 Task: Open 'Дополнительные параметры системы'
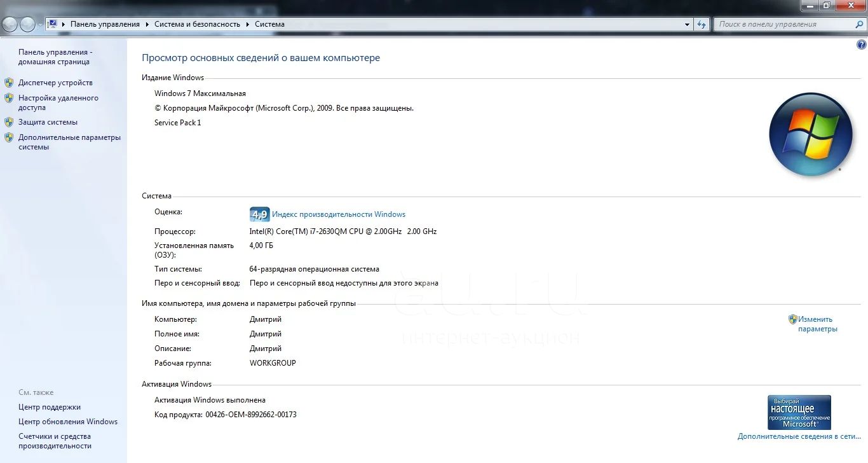pyautogui.click(x=69, y=142)
